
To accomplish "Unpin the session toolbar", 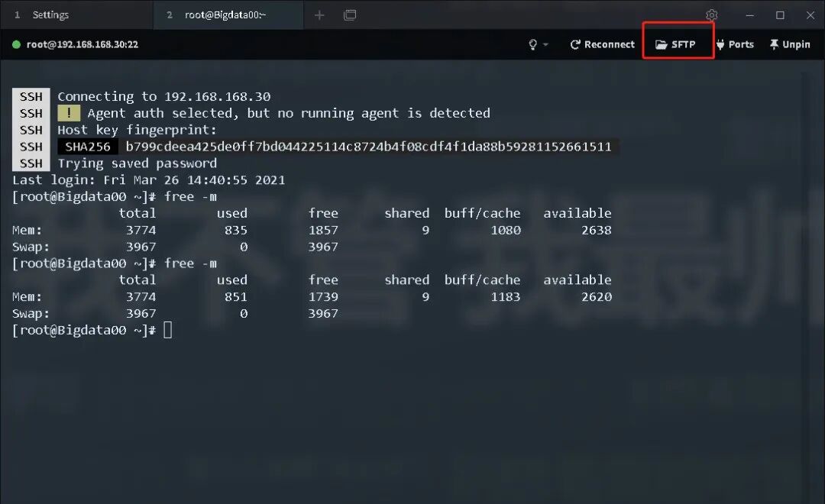I will tap(790, 45).
